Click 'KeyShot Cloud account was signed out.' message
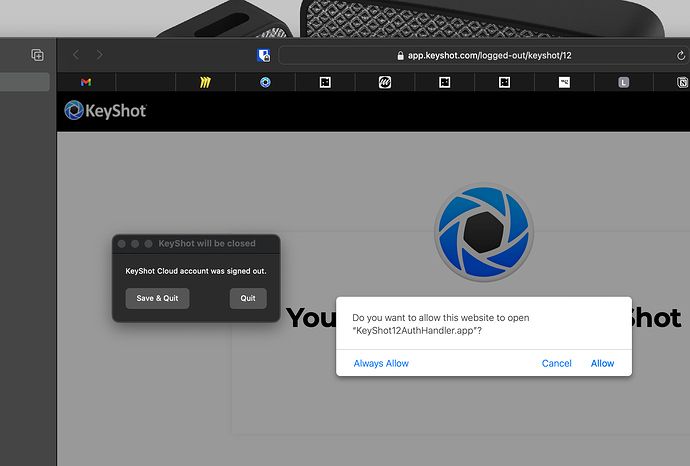The height and width of the screenshot is (466, 690). (x=196, y=271)
